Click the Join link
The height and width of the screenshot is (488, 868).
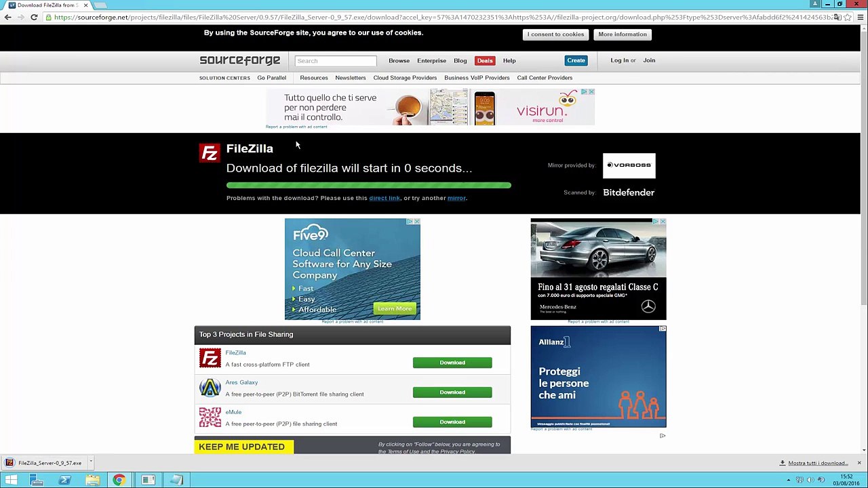(649, 60)
